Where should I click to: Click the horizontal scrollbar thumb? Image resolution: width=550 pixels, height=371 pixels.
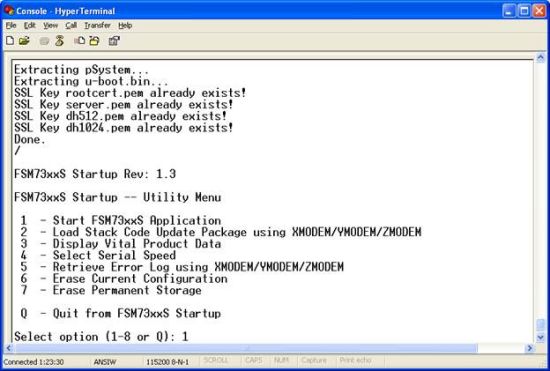(x=246, y=348)
